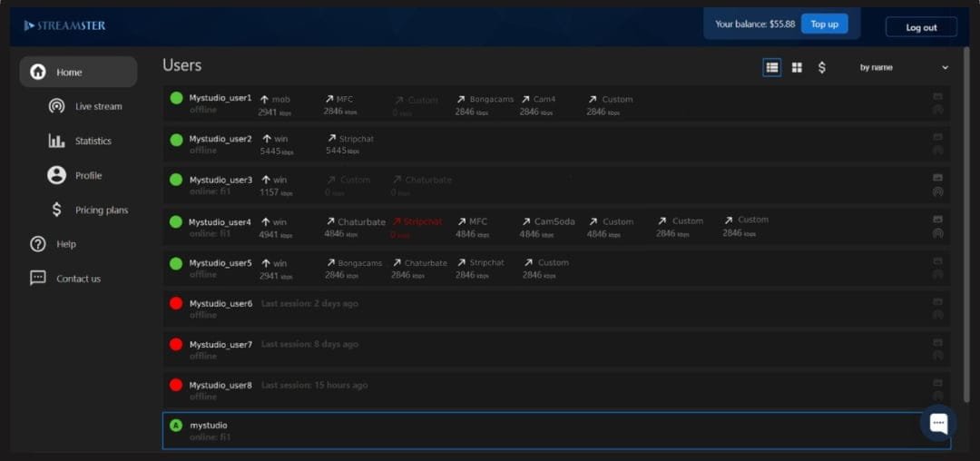Open the live chat support bubble
This screenshot has width=980, height=461.
(938, 423)
